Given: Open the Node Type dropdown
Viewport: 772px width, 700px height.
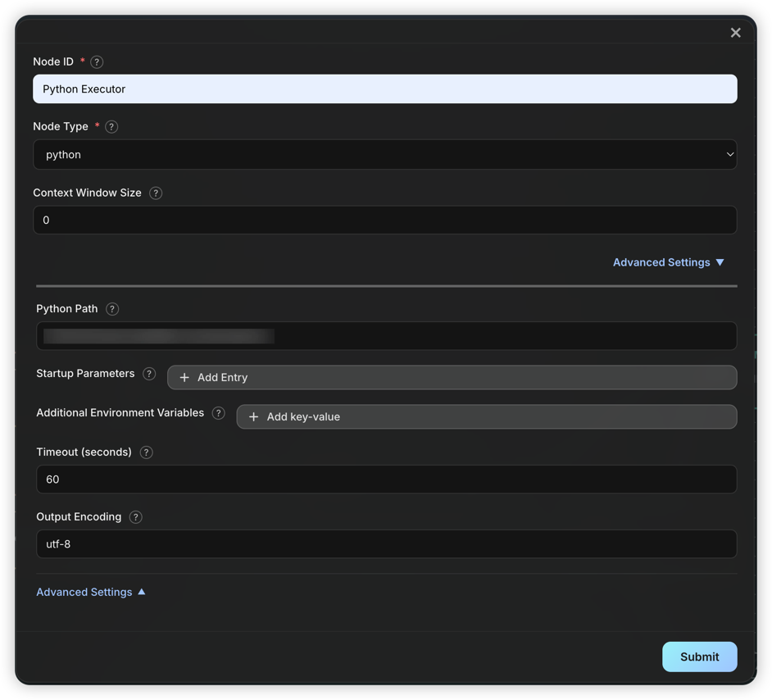Looking at the screenshot, I should point(384,155).
